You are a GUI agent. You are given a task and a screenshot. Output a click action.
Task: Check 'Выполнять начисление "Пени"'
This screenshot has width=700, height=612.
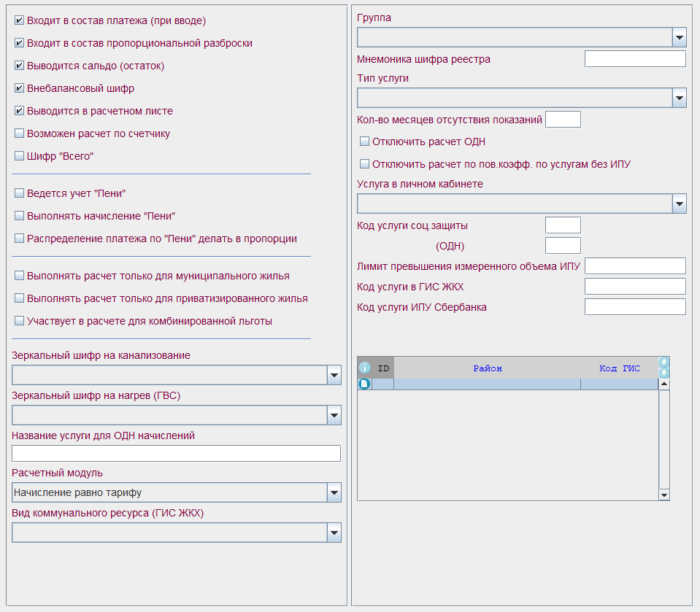19,216
